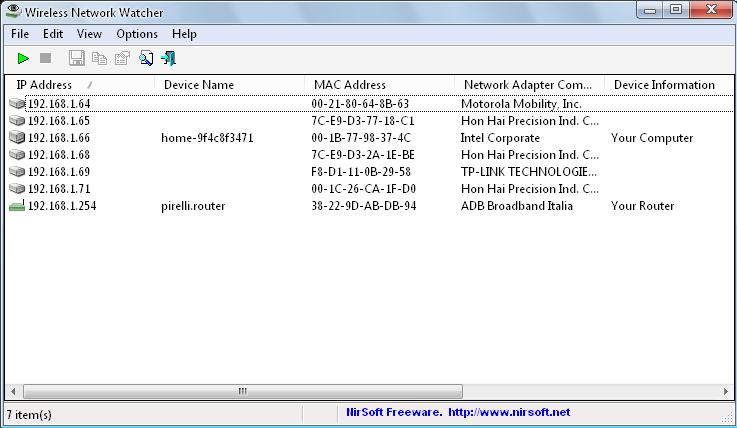Click the device icon for 192.168.1.65

coord(17,121)
